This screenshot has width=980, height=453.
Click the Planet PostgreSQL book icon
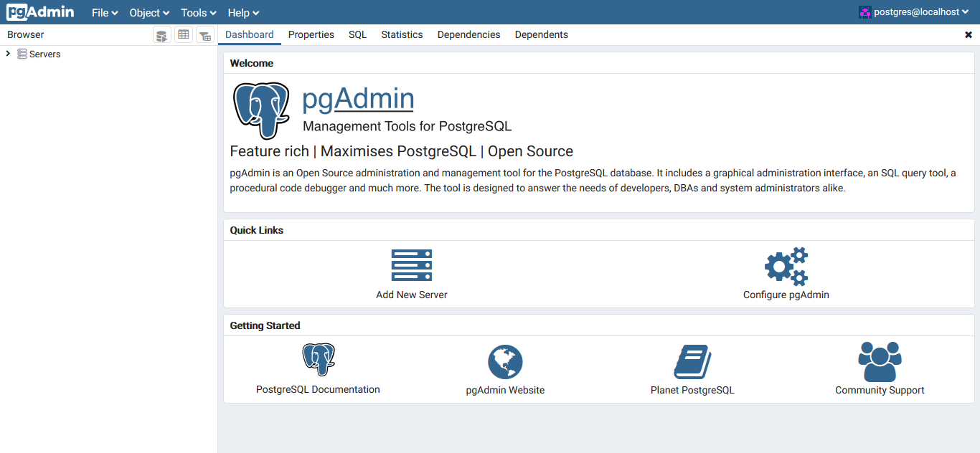[x=692, y=361]
